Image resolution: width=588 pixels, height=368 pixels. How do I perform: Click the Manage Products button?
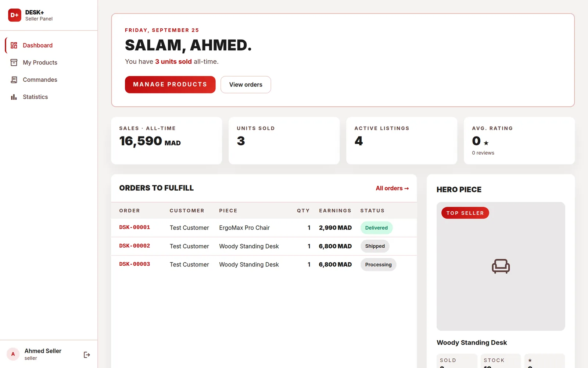click(x=170, y=85)
